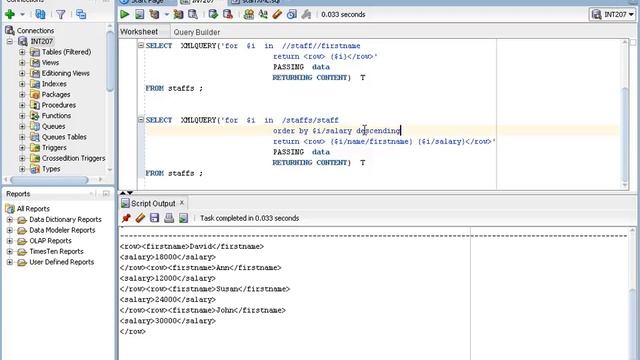Clear the worksheet with the eraser icon
Image resolution: width=640 pixels, height=360 pixels.
(x=277, y=14)
